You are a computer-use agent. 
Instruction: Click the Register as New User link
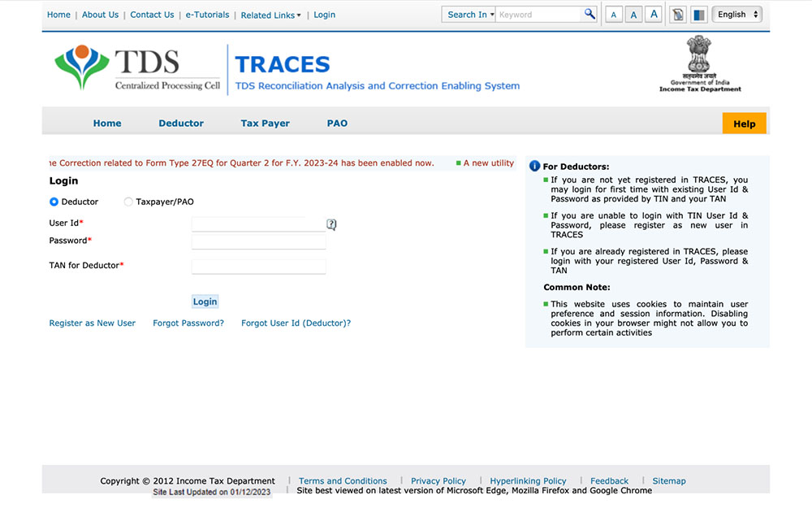[92, 323]
